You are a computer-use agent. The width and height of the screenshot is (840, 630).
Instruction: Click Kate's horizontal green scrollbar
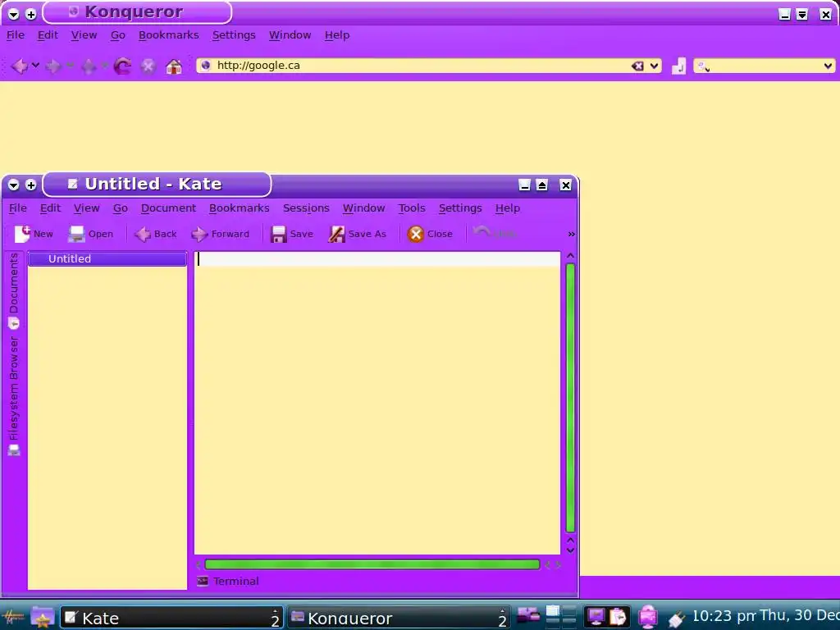pyautogui.click(x=372, y=564)
